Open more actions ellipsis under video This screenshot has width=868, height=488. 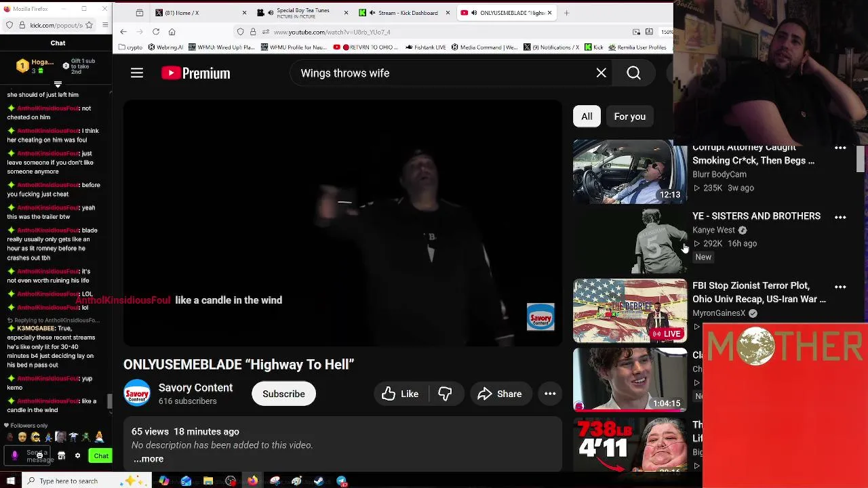550,394
